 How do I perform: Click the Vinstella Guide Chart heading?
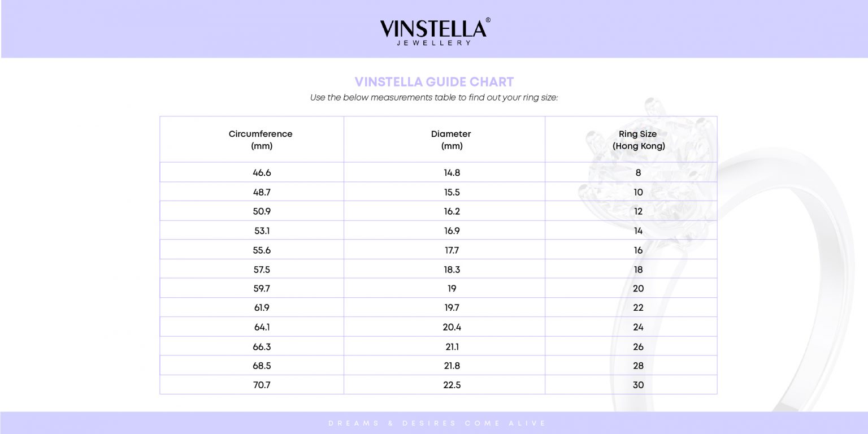[x=434, y=82]
